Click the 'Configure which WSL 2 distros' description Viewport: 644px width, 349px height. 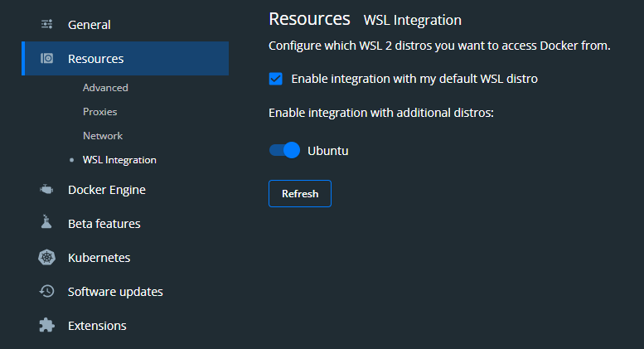click(x=439, y=46)
